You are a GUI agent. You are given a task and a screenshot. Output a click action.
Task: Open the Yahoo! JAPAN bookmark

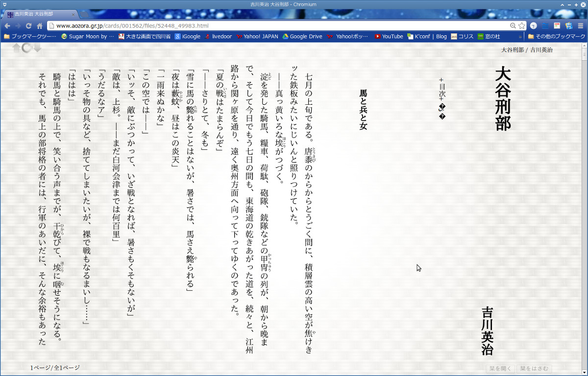[x=257, y=36]
